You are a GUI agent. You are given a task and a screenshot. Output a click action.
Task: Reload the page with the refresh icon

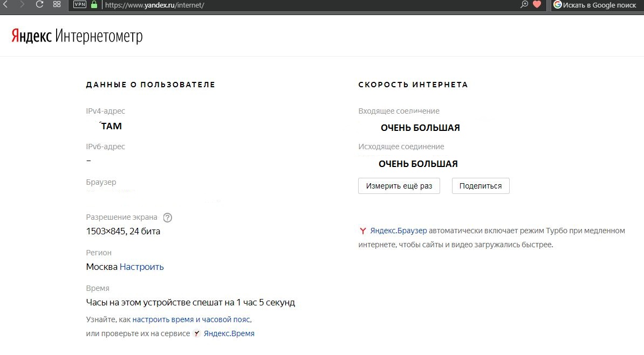coord(39,4)
